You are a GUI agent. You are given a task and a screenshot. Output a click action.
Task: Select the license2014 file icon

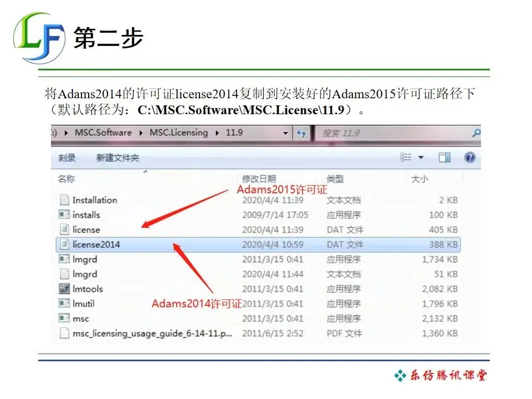click(64, 244)
